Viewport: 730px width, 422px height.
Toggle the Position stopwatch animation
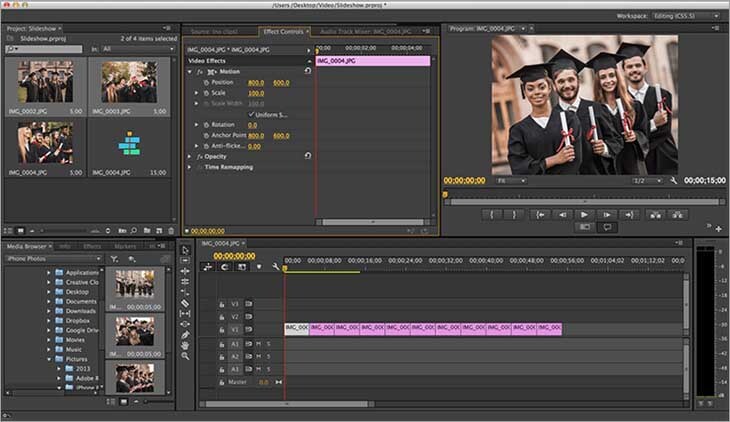click(x=206, y=82)
